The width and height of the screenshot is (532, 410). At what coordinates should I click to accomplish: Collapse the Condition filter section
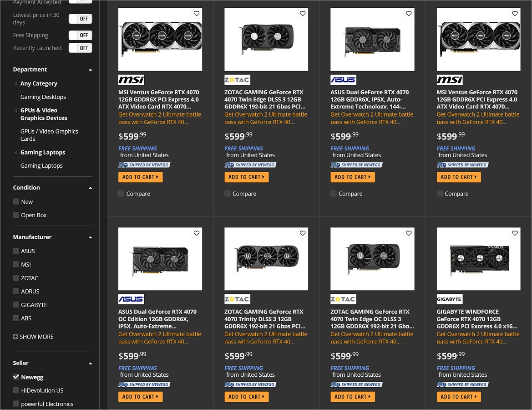coord(90,188)
